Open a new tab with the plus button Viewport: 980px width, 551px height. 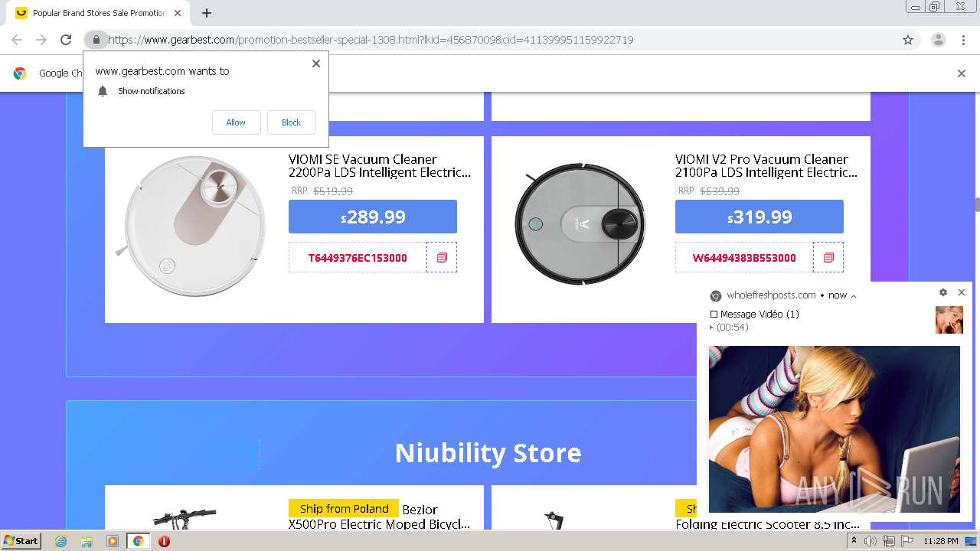[206, 13]
